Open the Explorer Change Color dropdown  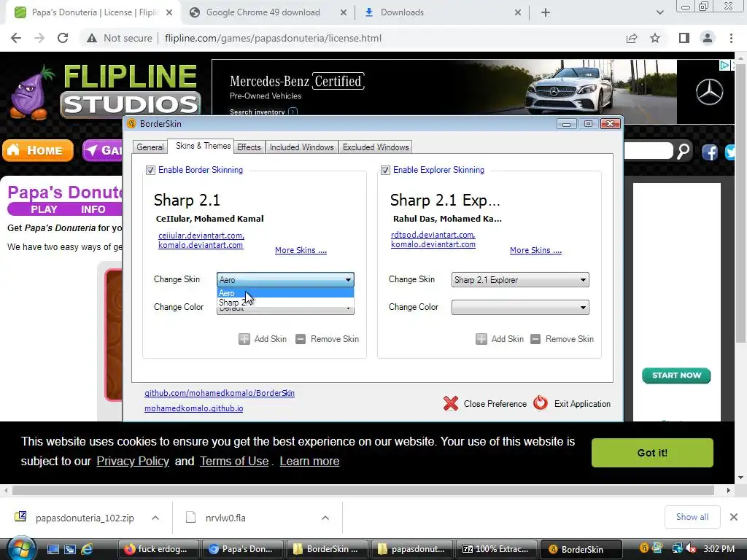520,307
